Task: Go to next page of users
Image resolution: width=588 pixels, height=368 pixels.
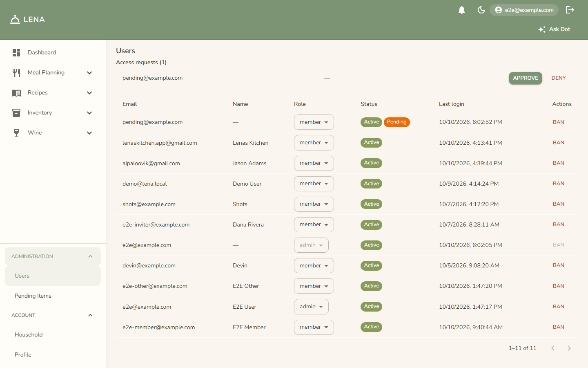Action: 569,348
